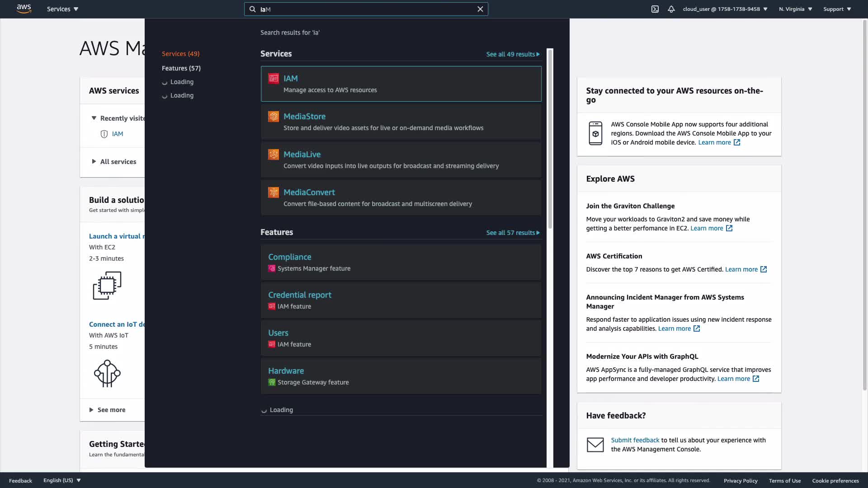Click the MediaLive service icon

pyautogui.click(x=274, y=155)
